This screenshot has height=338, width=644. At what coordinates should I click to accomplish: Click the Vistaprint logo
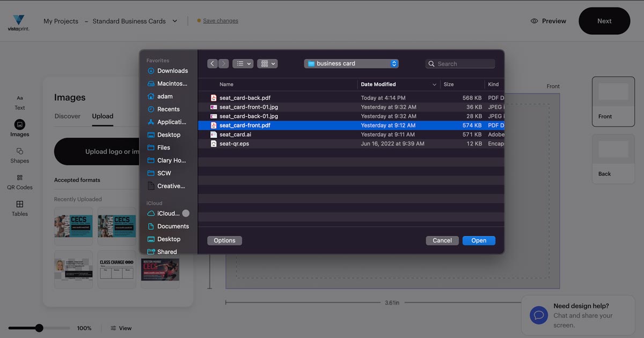point(18,23)
